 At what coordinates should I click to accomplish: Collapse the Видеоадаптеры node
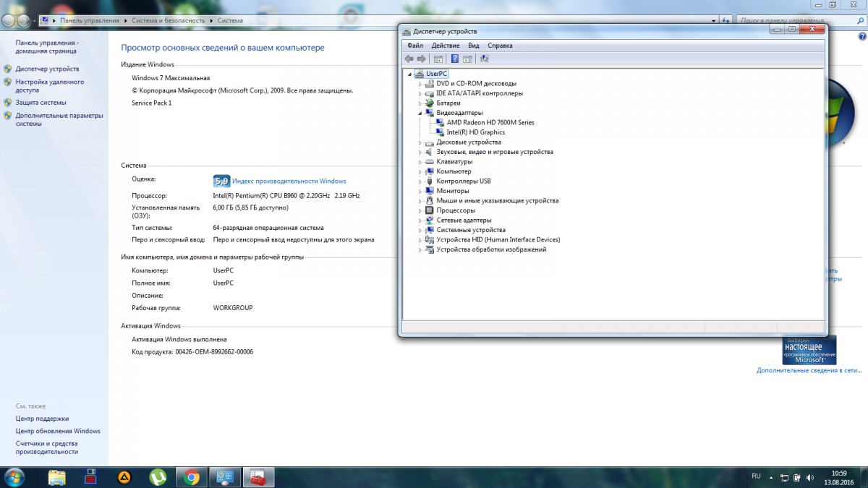pos(420,113)
